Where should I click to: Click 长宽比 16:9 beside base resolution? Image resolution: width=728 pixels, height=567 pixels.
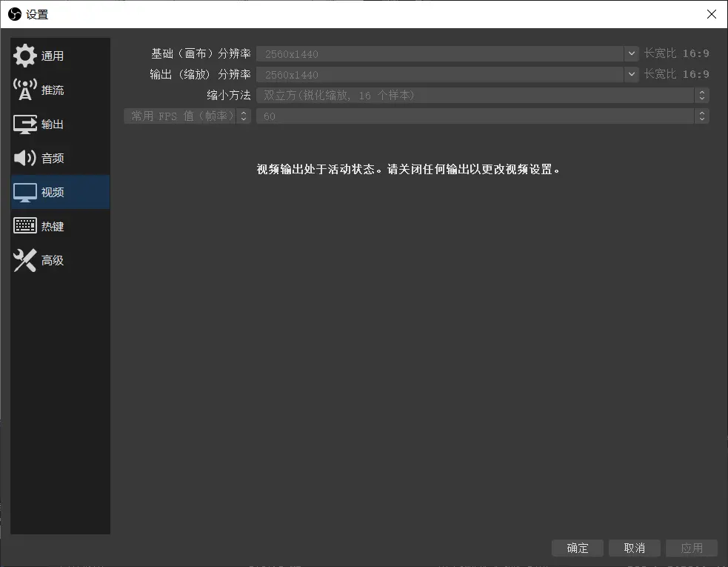[x=676, y=53]
